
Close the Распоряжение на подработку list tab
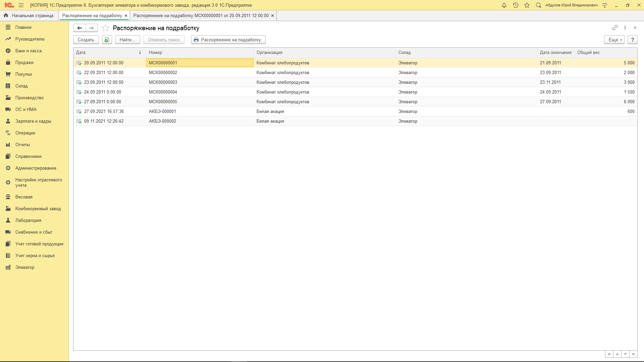click(x=126, y=16)
